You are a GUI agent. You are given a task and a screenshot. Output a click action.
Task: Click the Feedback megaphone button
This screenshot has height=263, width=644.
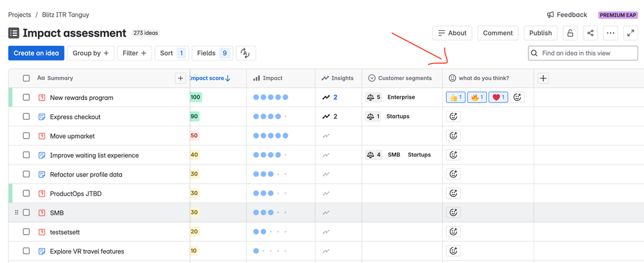pos(567,15)
